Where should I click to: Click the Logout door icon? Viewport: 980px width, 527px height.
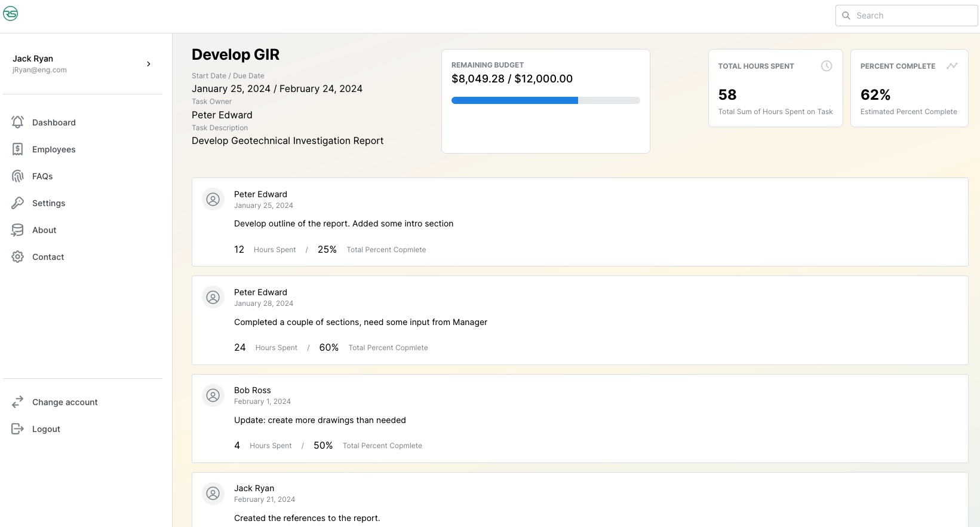coord(18,428)
